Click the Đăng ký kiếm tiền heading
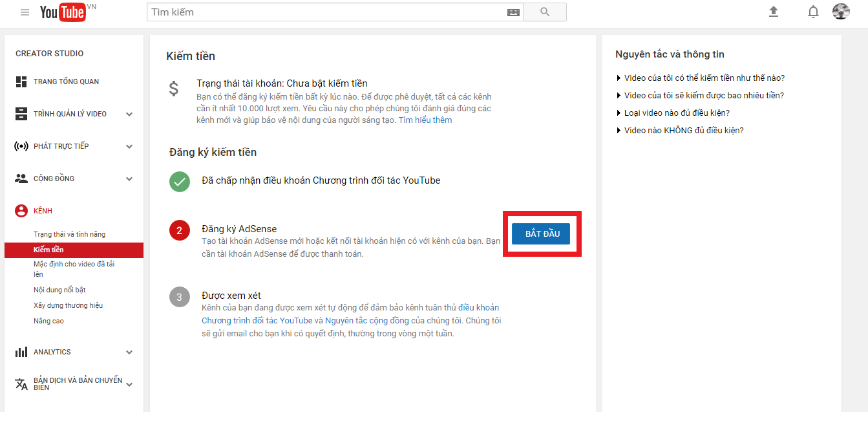 tap(213, 153)
